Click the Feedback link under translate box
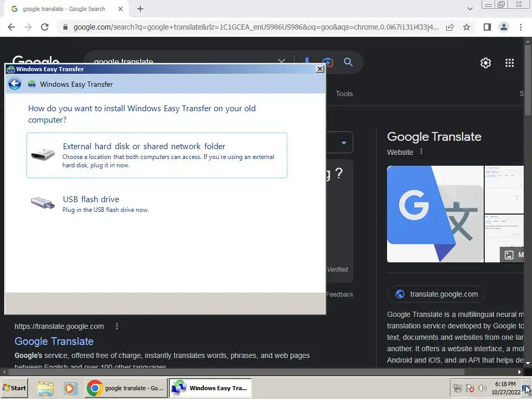532x399 pixels. 339,295
